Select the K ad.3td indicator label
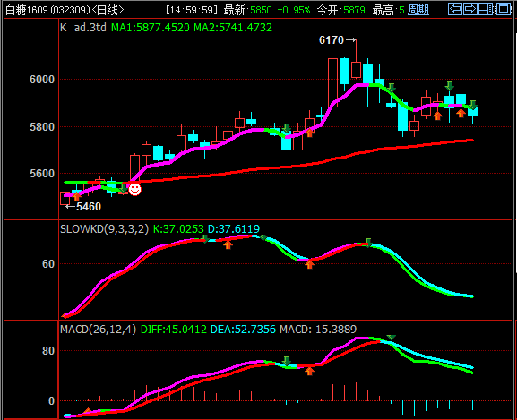Image resolution: width=517 pixels, height=420 pixels. point(83,28)
